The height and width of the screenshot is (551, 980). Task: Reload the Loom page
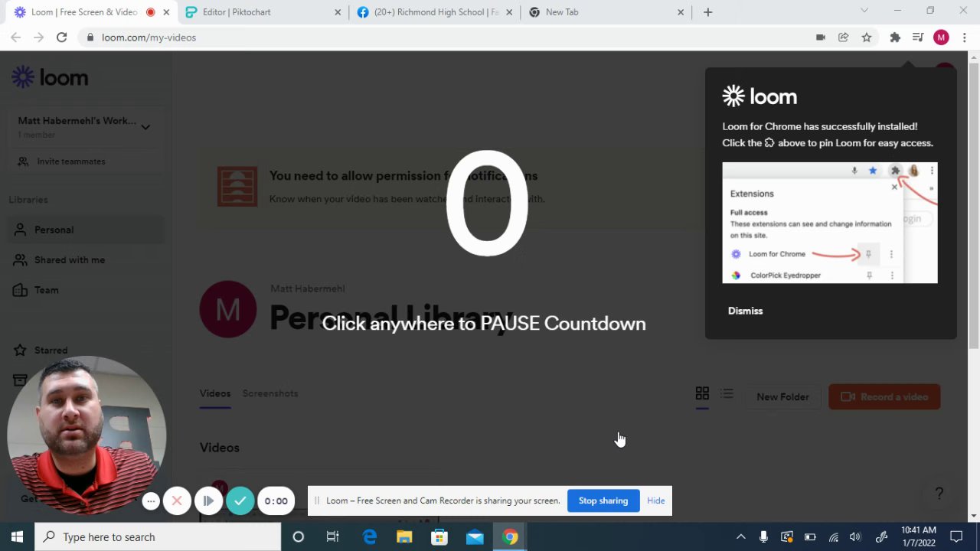[x=61, y=37]
